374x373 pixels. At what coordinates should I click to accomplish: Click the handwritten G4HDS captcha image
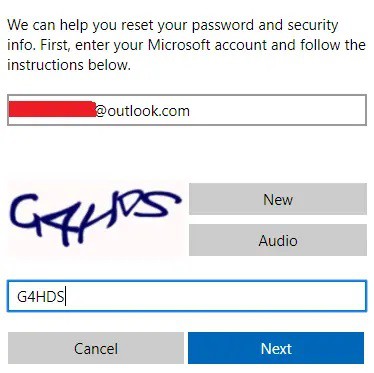click(x=96, y=218)
